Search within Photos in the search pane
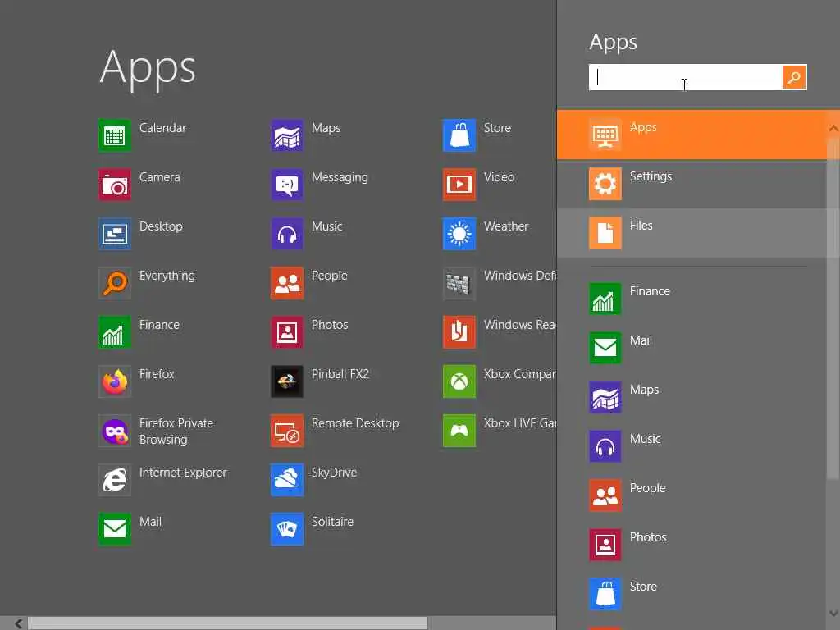This screenshot has height=630, width=840. click(692, 545)
